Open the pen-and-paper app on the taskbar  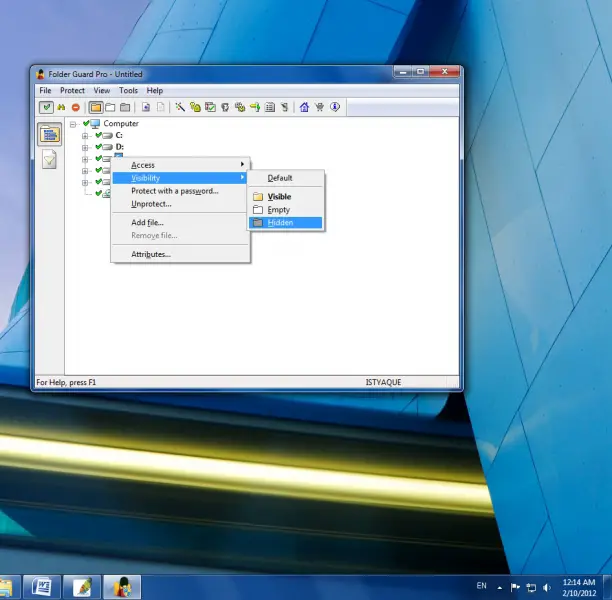pyautogui.click(x=82, y=587)
